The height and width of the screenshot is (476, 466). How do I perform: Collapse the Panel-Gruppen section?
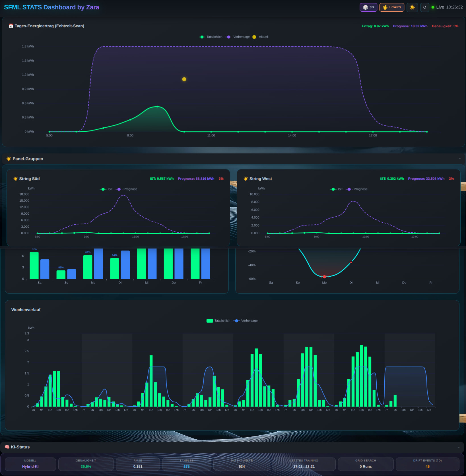pos(459,159)
